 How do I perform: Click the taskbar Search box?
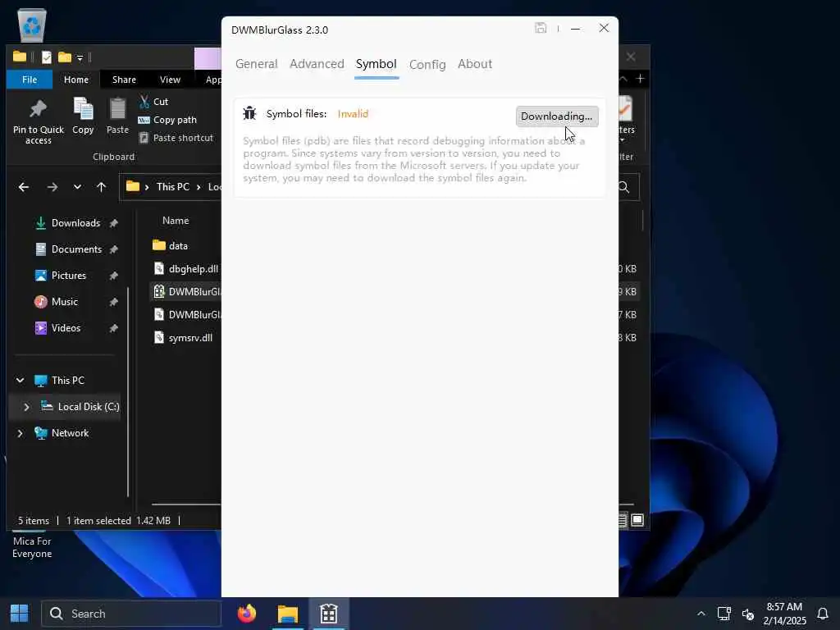point(132,614)
